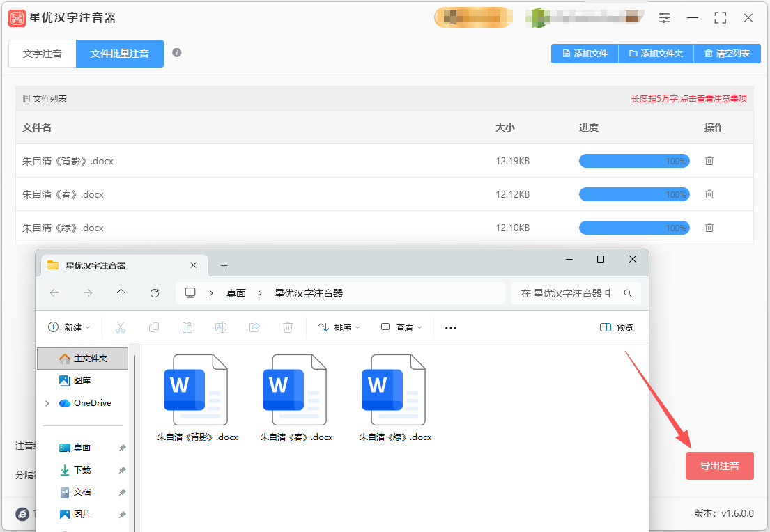
Task: Open the 排序 sort dropdown
Action: 339,327
